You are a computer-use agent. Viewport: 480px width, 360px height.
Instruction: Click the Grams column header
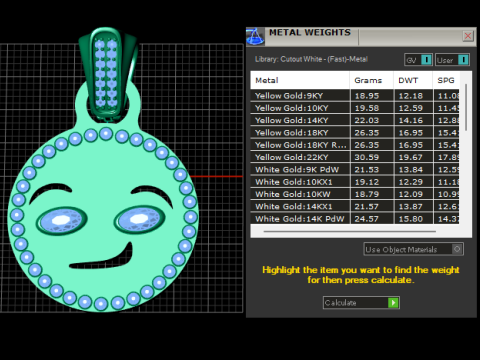[372, 80]
